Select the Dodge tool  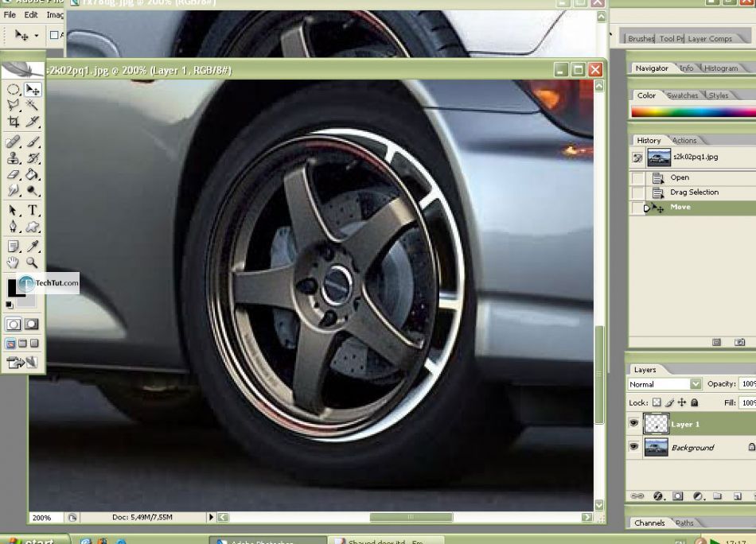pos(33,190)
